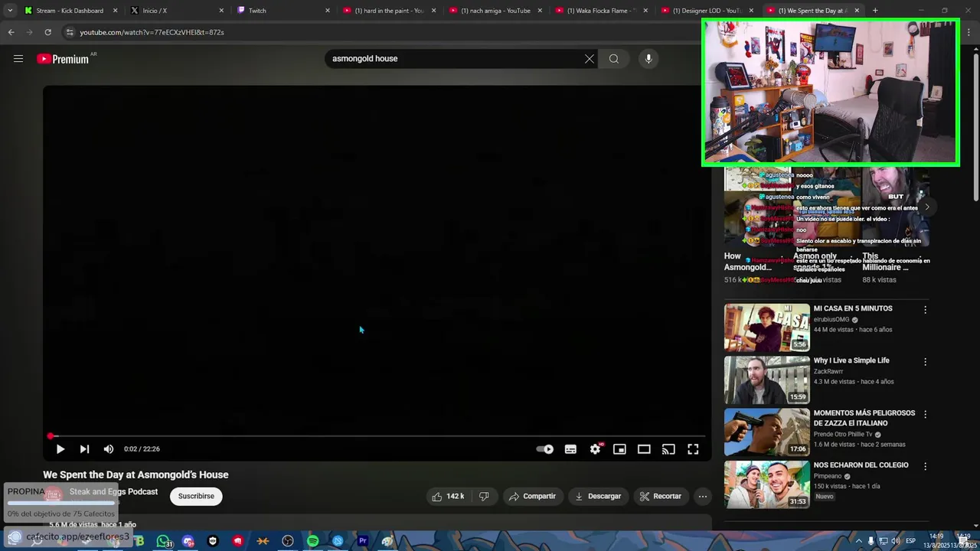Open WhatsApp from the taskbar
Image resolution: width=980 pixels, height=551 pixels.
(x=163, y=541)
